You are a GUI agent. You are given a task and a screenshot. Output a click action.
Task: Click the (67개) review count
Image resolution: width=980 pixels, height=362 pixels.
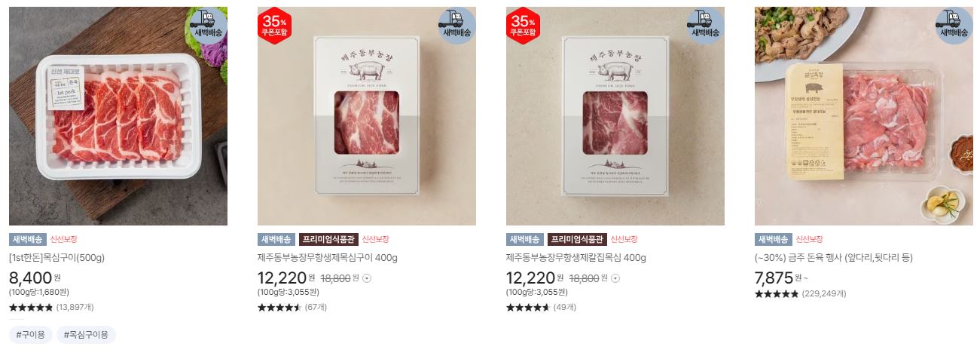(x=316, y=308)
